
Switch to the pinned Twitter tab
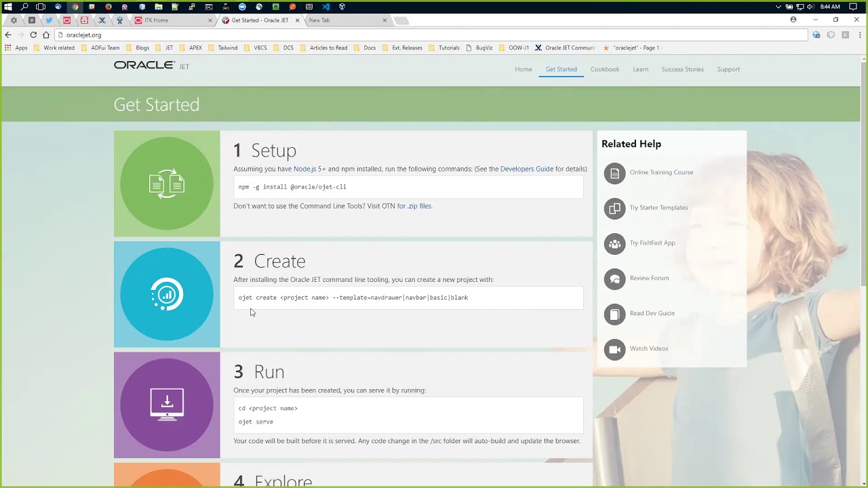tap(49, 20)
